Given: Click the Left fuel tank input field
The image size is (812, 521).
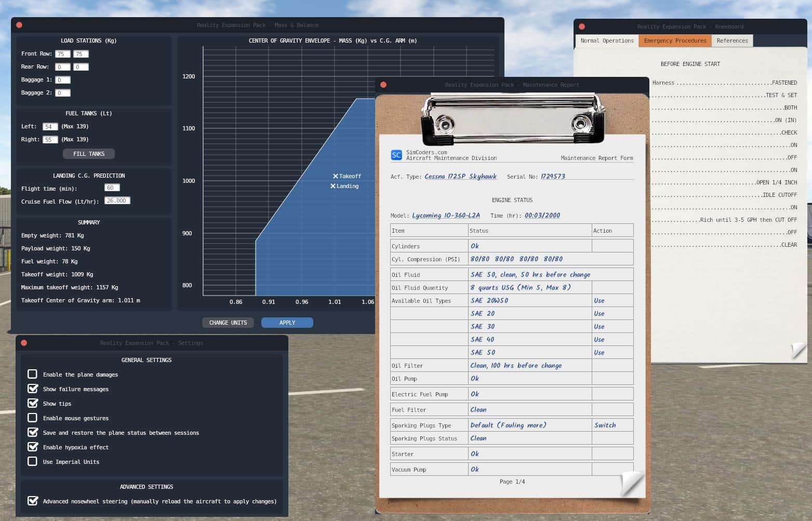Looking at the screenshot, I should pos(50,127).
